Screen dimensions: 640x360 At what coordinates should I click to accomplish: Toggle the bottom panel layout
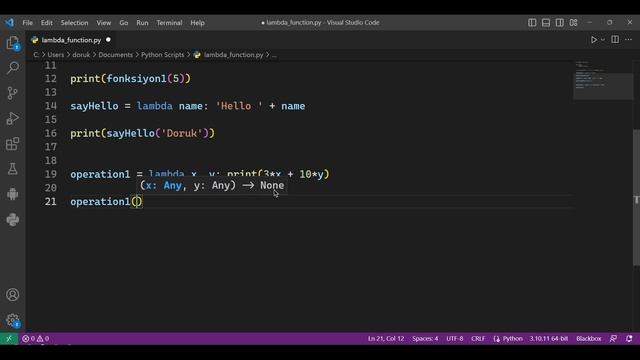(x=546, y=23)
